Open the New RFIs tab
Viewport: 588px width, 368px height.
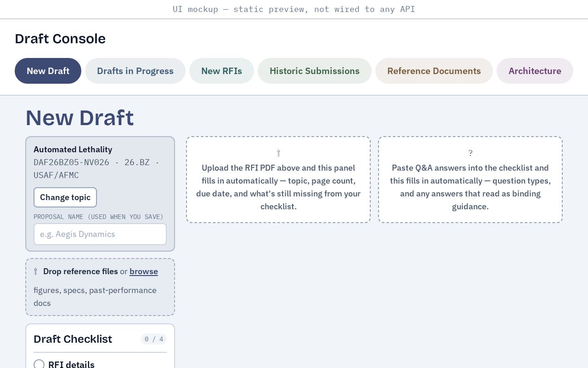221,71
